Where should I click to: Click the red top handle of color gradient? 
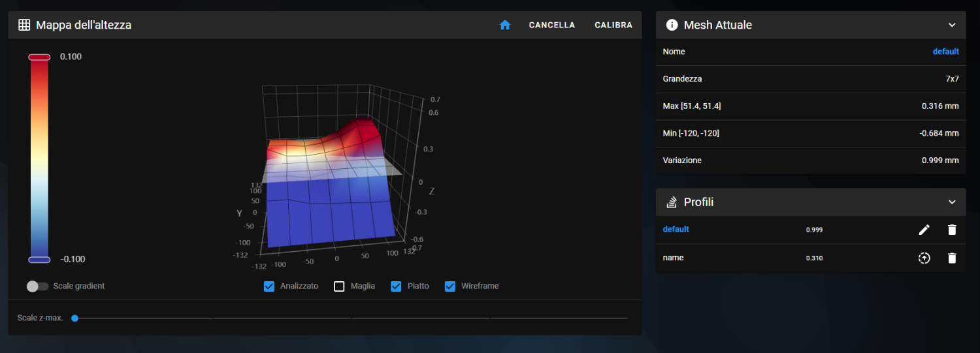point(39,57)
